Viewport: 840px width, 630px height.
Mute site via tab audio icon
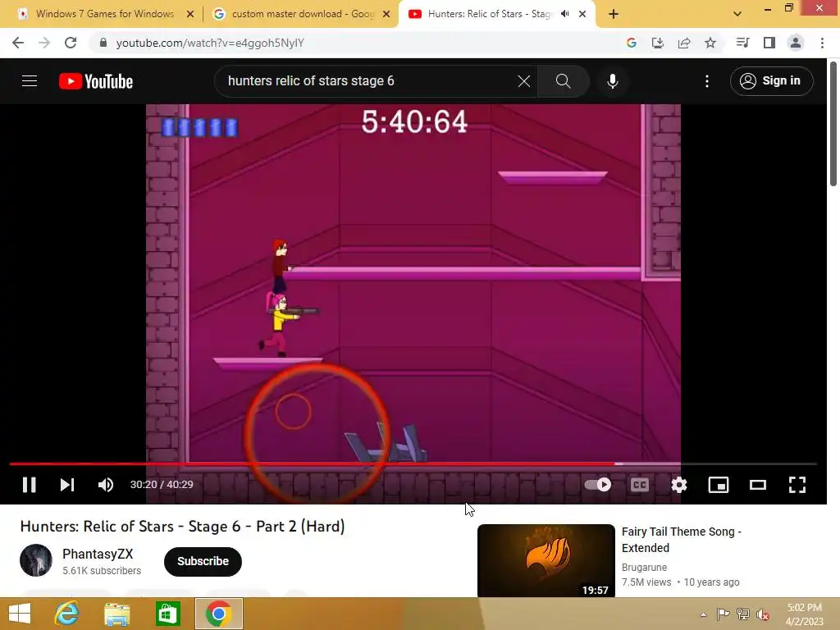tap(564, 14)
